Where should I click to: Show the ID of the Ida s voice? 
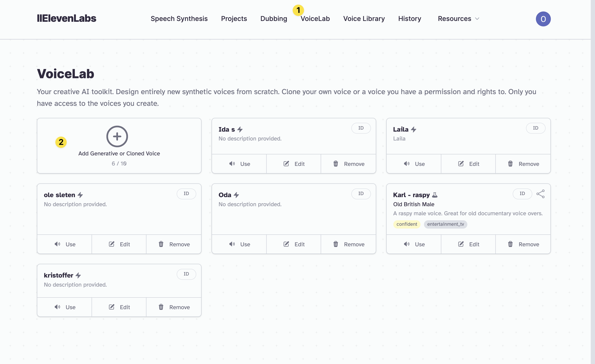pyautogui.click(x=361, y=128)
